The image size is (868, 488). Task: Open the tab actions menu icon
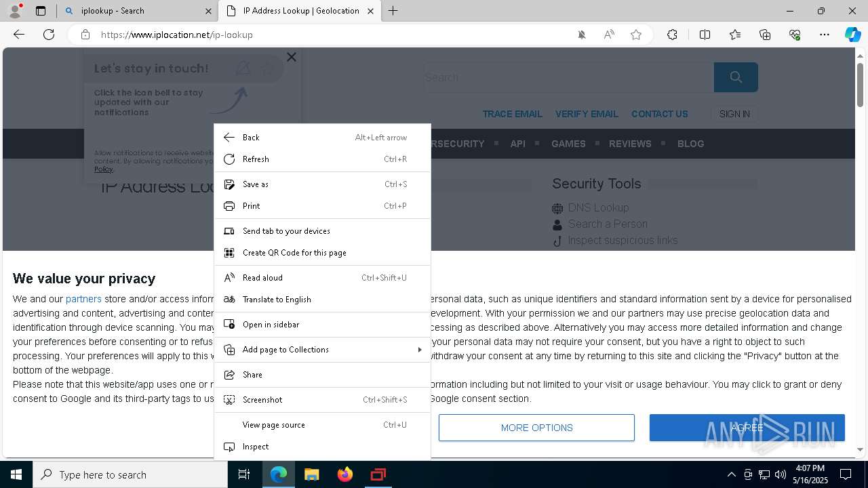(x=41, y=11)
